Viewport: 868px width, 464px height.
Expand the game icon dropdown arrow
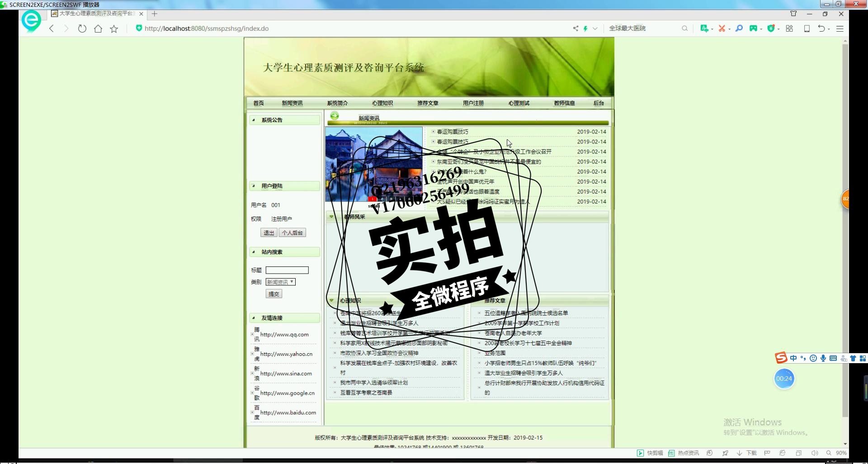[x=761, y=29]
